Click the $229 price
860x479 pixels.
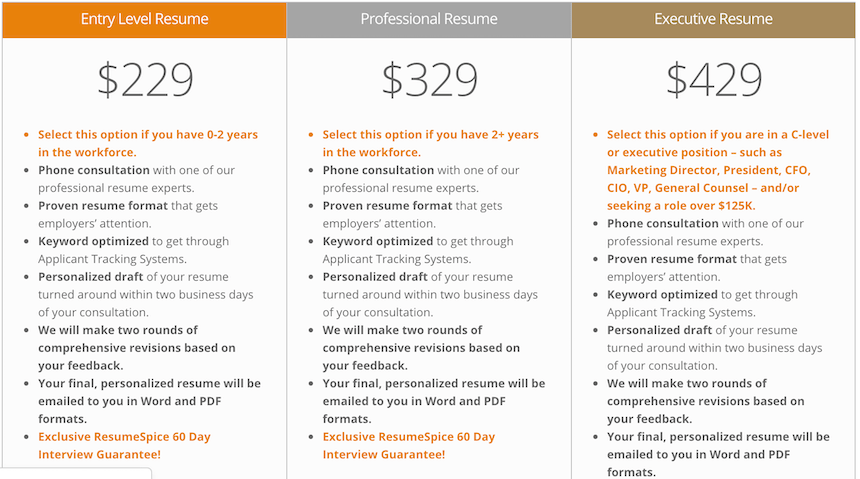pos(145,80)
